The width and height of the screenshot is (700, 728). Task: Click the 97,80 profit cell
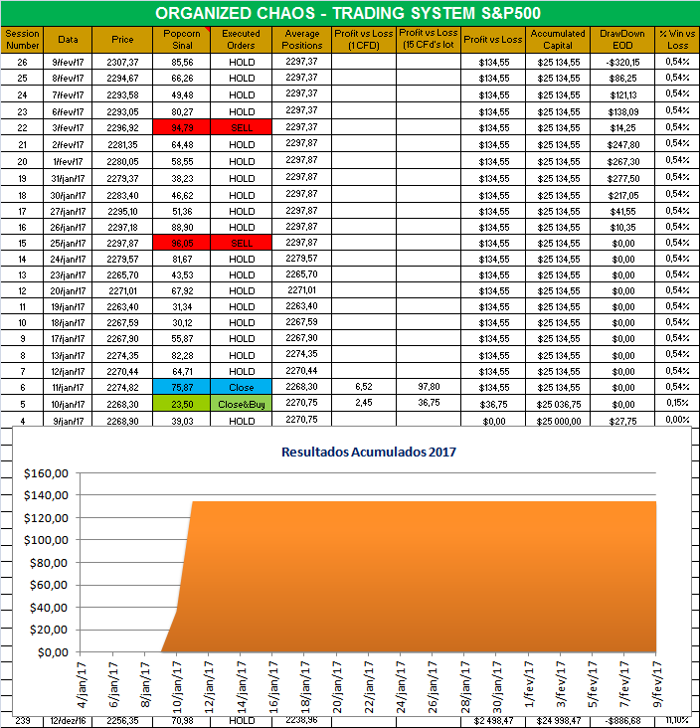tap(428, 387)
